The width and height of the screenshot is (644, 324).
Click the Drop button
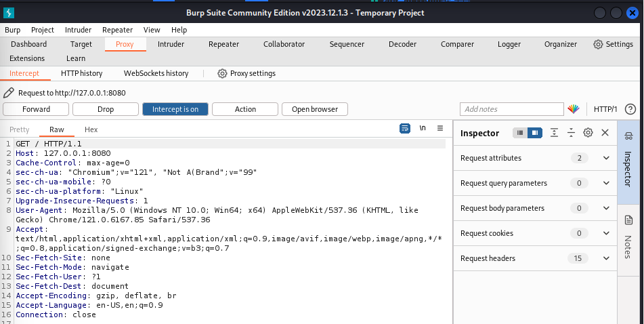coord(106,109)
